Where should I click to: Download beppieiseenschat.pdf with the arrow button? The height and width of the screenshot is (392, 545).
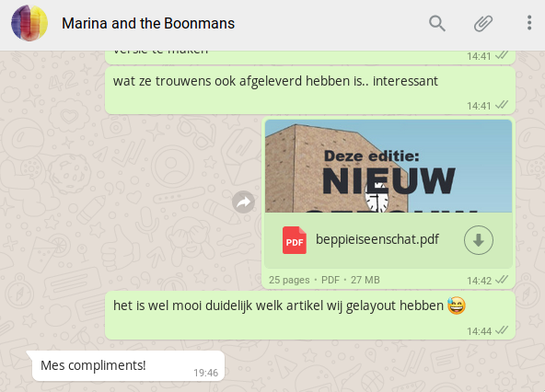click(479, 240)
